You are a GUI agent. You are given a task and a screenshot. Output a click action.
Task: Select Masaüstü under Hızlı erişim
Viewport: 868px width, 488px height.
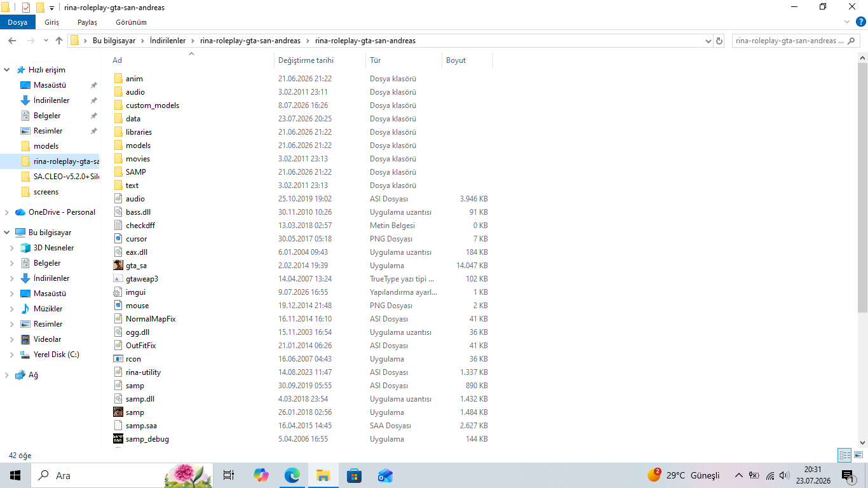pos(50,85)
